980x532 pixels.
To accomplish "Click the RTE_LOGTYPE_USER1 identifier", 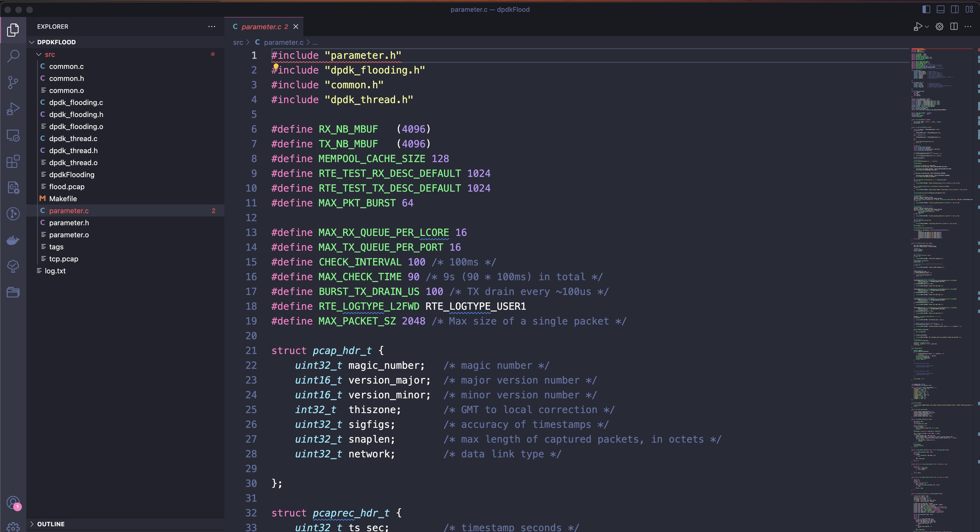I will pos(475,306).
